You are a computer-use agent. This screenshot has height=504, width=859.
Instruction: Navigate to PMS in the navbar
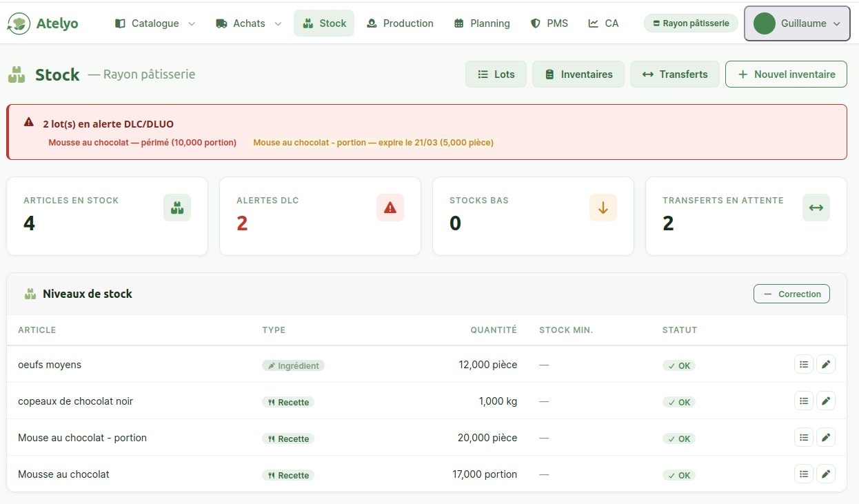549,23
